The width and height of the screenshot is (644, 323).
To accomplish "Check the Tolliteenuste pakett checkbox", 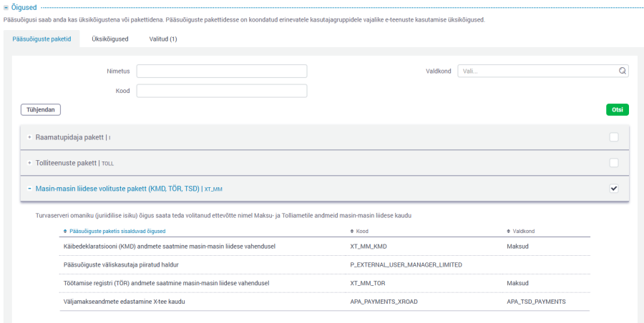I will pos(614,163).
